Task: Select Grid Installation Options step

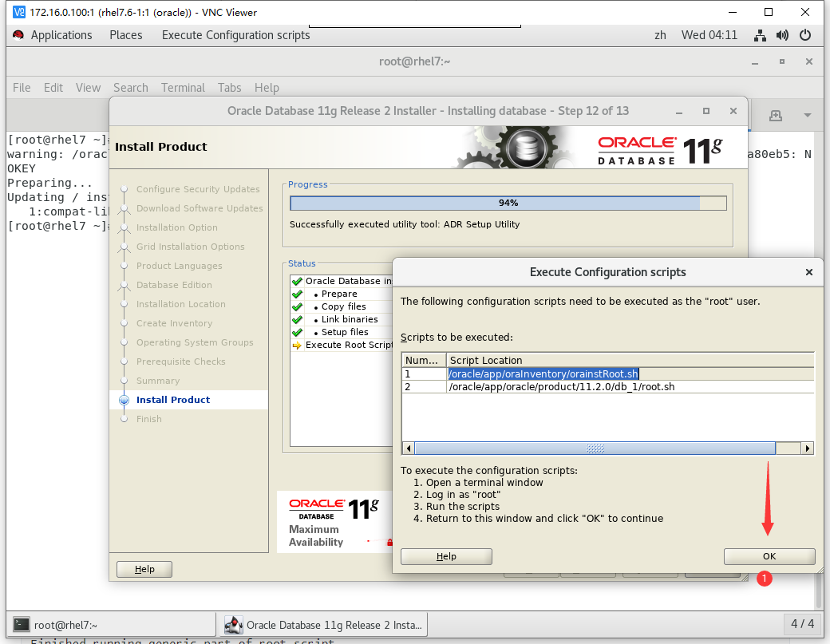Action: [x=191, y=247]
